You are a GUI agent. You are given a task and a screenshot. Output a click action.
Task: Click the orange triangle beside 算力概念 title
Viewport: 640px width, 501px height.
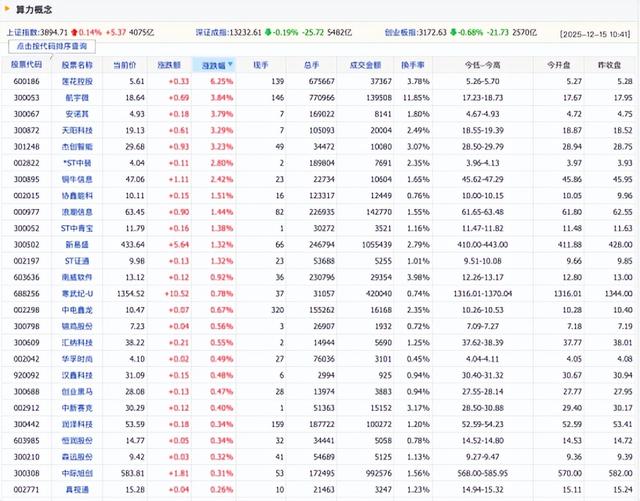(7, 8)
